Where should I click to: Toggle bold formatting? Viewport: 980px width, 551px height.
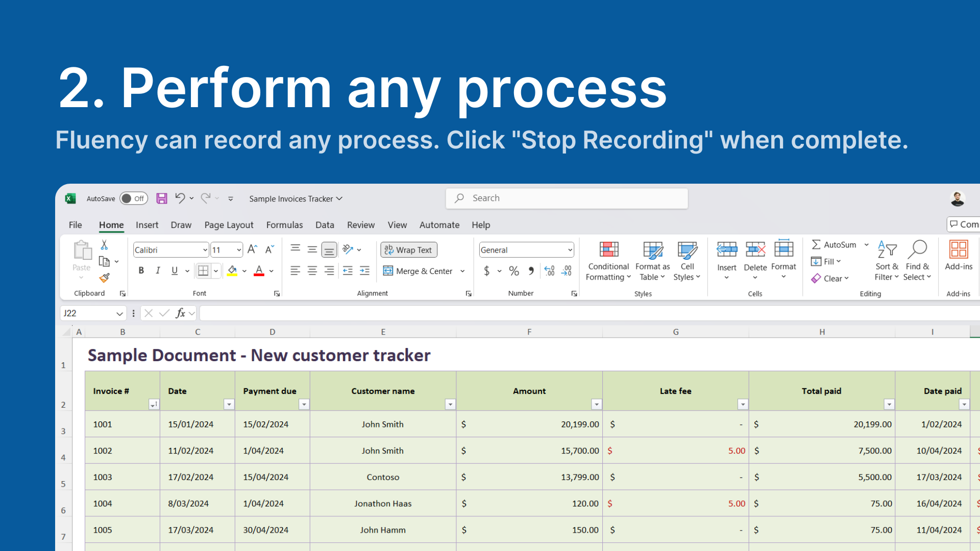(141, 271)
